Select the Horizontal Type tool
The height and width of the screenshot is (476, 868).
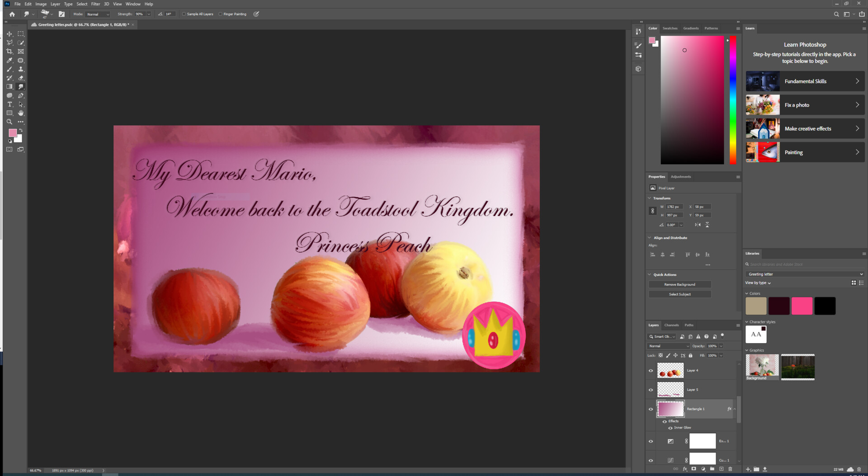[x=9, y=104]
